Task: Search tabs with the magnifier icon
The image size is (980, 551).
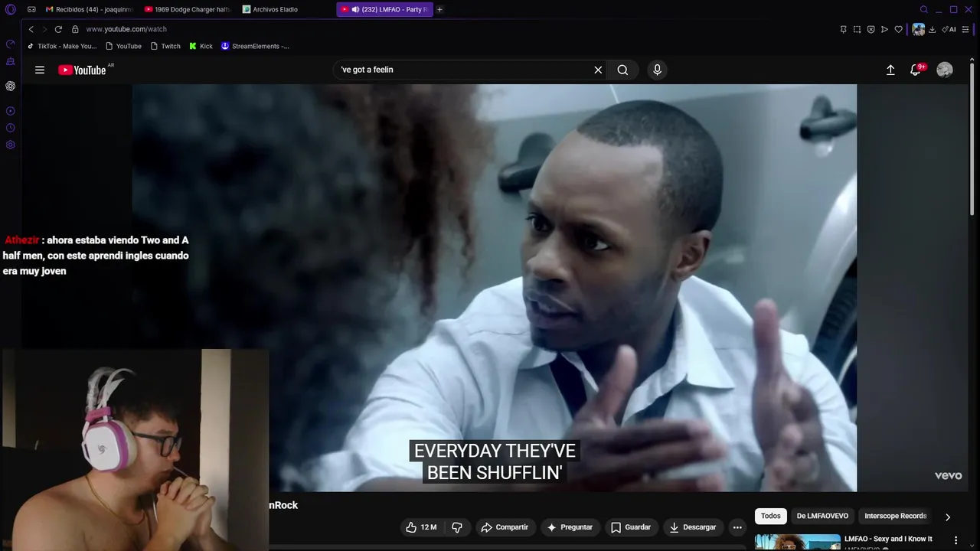Action: click(x=924, y=9)
